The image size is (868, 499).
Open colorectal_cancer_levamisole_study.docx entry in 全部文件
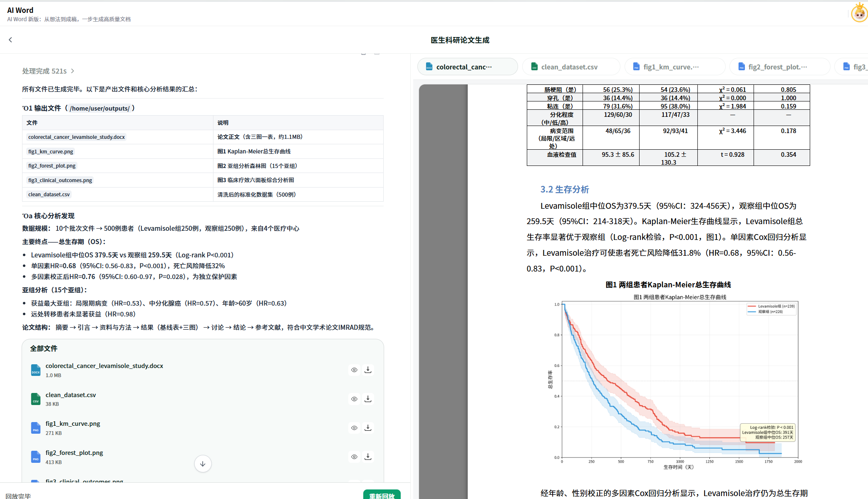(104, 366)
